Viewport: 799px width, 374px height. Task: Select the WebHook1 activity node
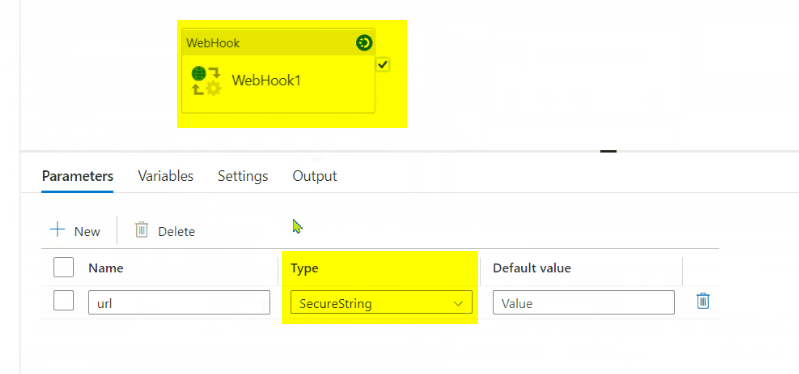[278, 70]
